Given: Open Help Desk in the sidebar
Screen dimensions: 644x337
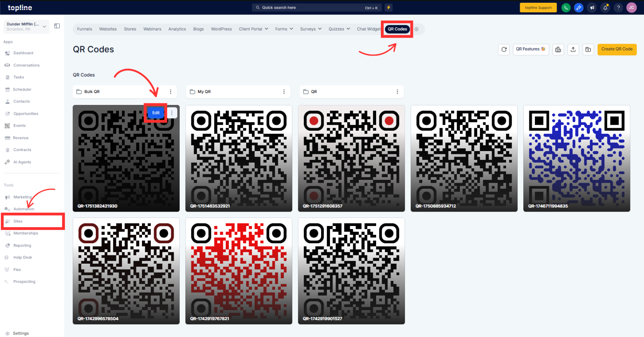Looking at the screenshot, I should [22, 258].
